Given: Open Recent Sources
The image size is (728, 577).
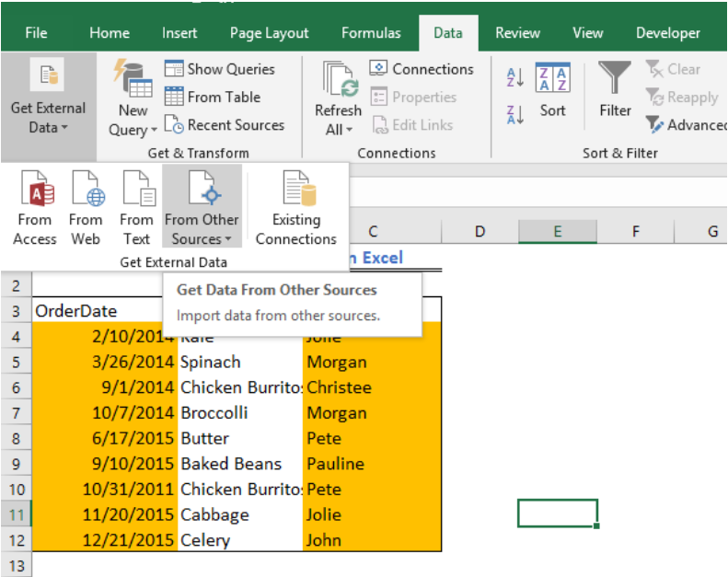Looking at the screenshot, I should tap(225, 125).
